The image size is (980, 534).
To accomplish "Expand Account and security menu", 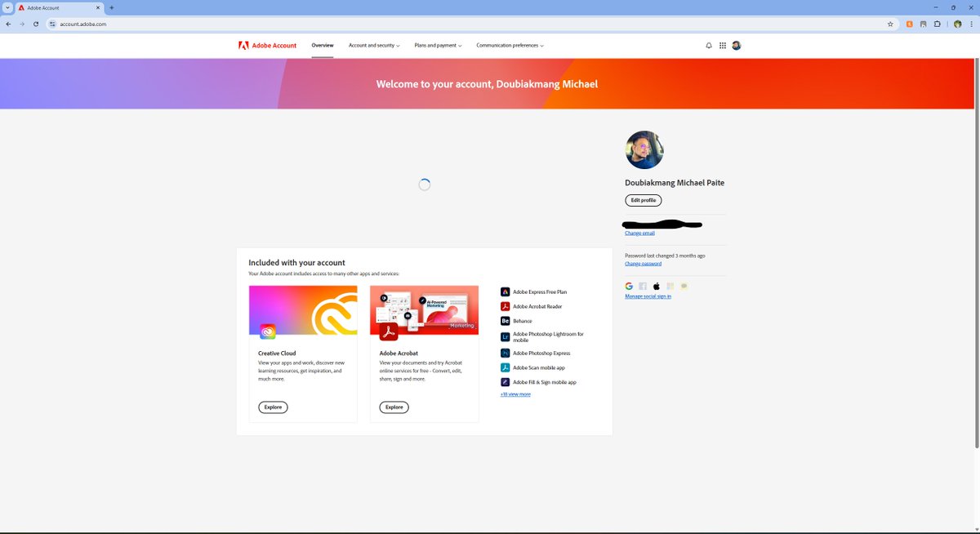I will point(374,46).
